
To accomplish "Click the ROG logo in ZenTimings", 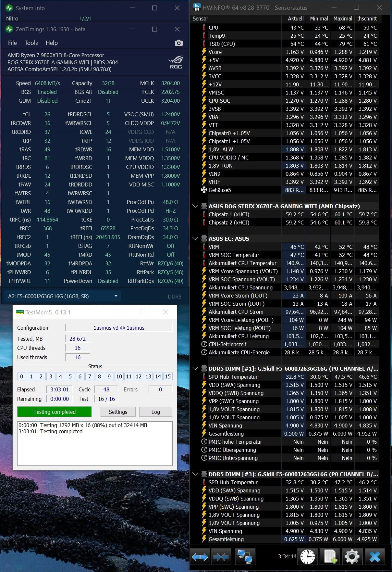I will point(176,62).
